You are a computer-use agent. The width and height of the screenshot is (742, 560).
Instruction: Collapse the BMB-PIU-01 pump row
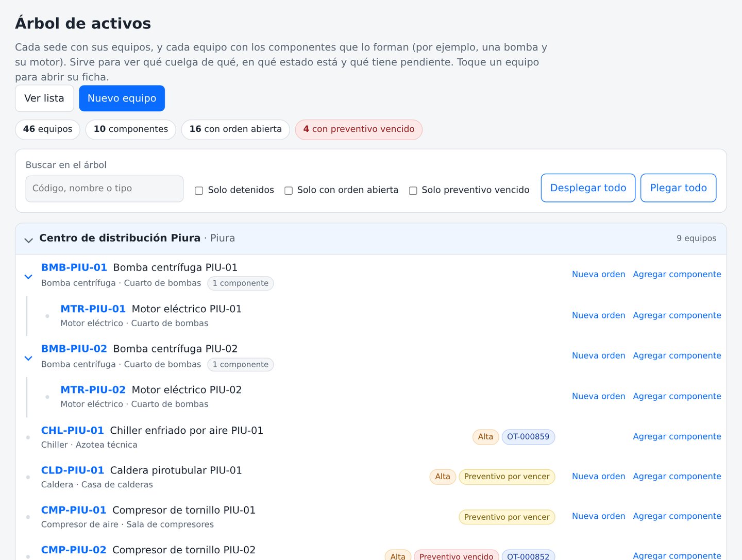click(x=28, y=277)
